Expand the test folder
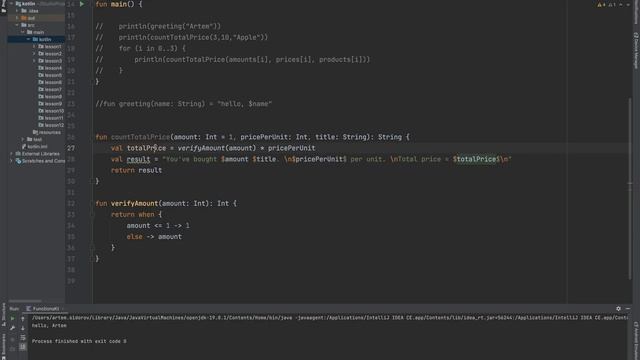The image size is (640, 360). (23, 139)
